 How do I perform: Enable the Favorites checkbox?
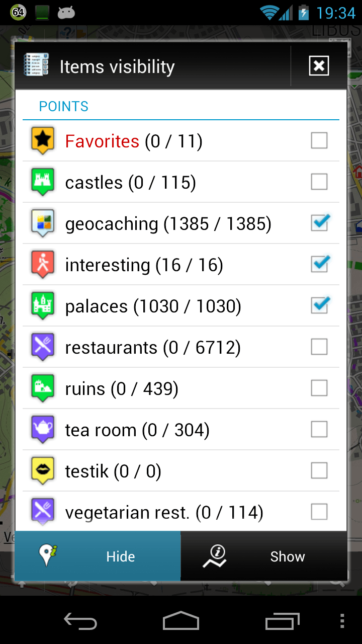319,140
